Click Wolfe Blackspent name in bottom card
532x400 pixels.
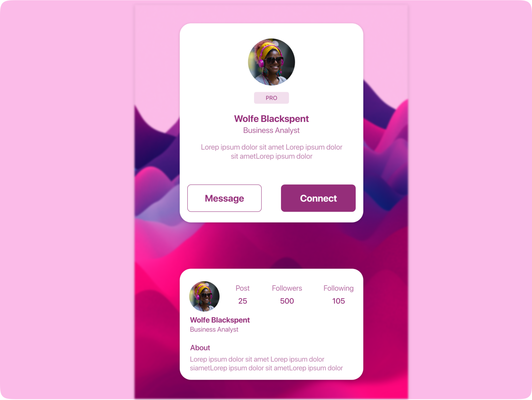coord(220,320)
